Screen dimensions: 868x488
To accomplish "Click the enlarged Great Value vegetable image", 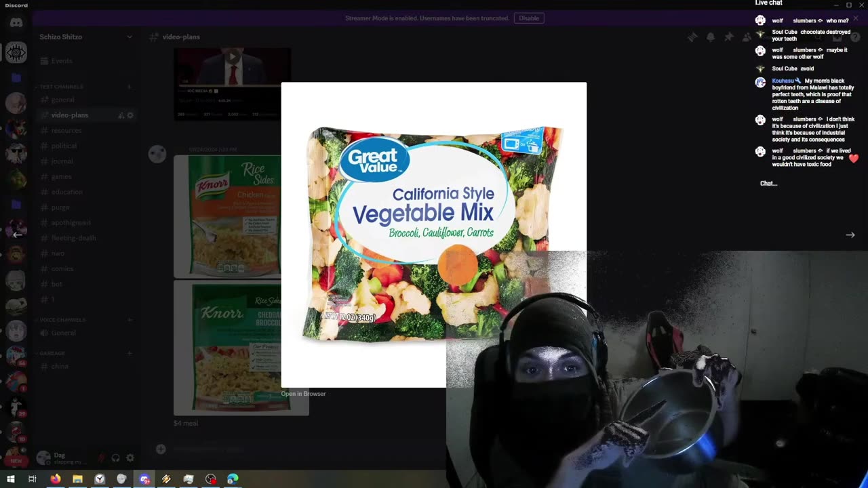I will (x=433, y=235).
